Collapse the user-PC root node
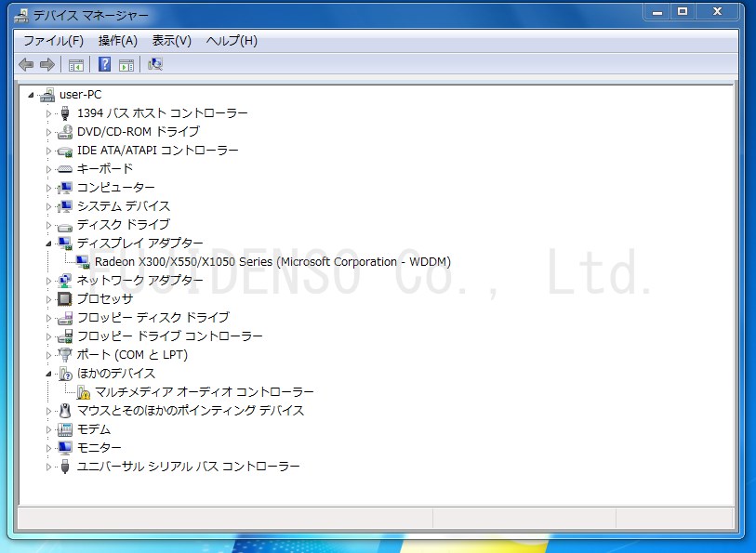 31,96
